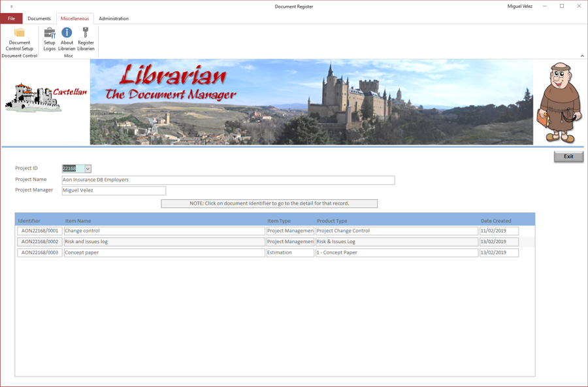This screenshot has height=387, width=588.
Task: Select the Miscellaneous tab
Action: [x=75, y=18]
